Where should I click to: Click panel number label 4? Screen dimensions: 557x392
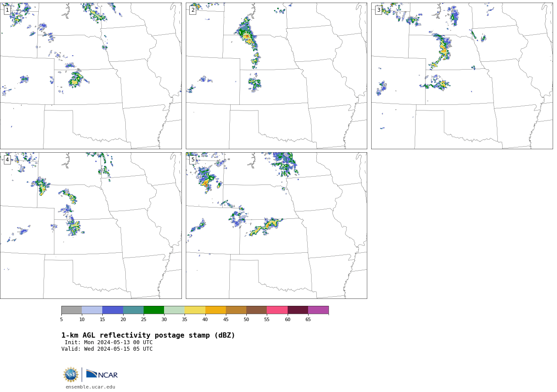point(7,160)
